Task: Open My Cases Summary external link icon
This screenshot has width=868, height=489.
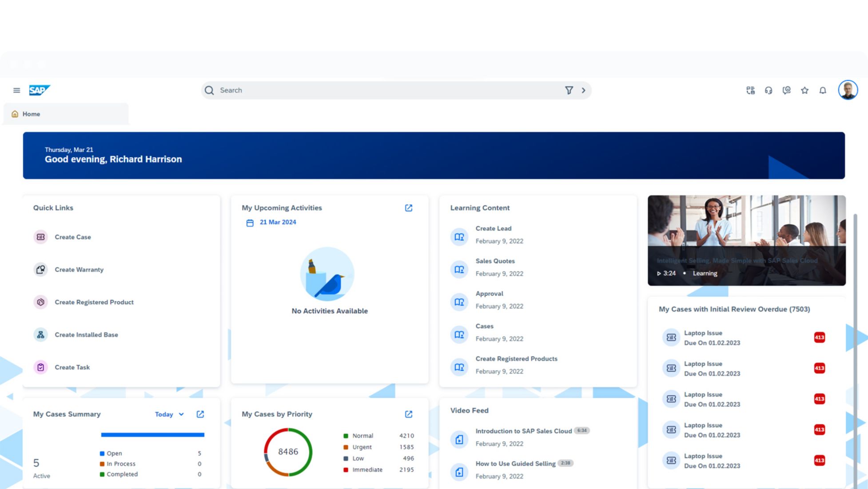Action: point(200,414)
